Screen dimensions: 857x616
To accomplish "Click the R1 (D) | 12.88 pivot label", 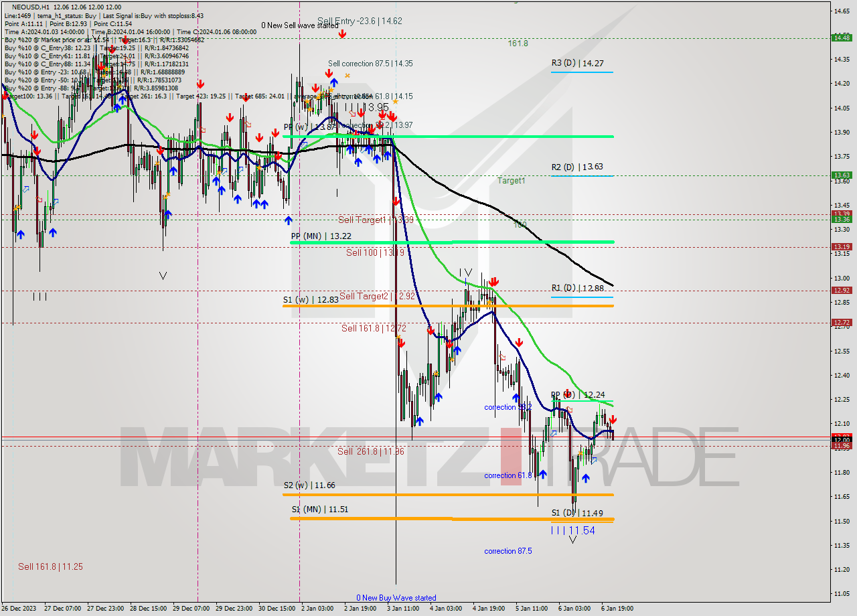I will click(578, 288).
